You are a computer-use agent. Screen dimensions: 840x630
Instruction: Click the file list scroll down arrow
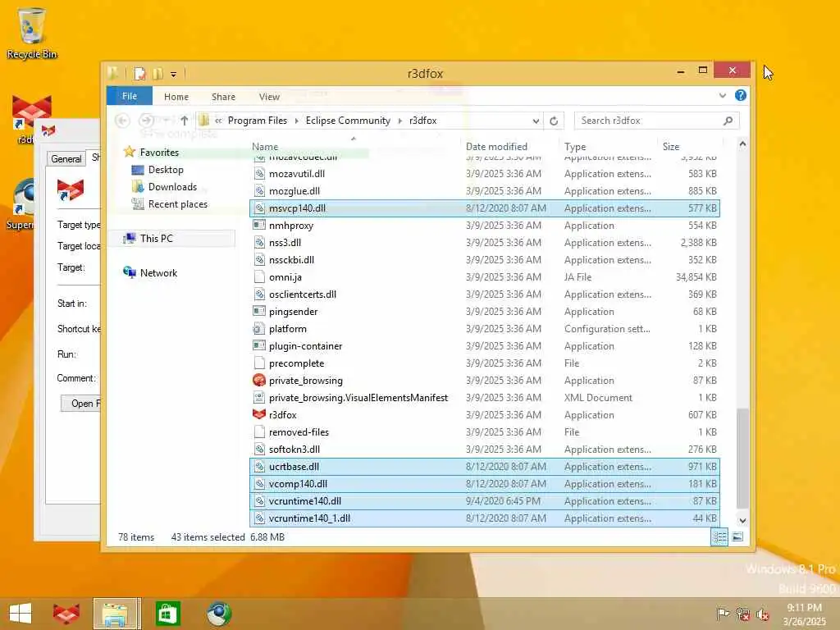[742, 520]
